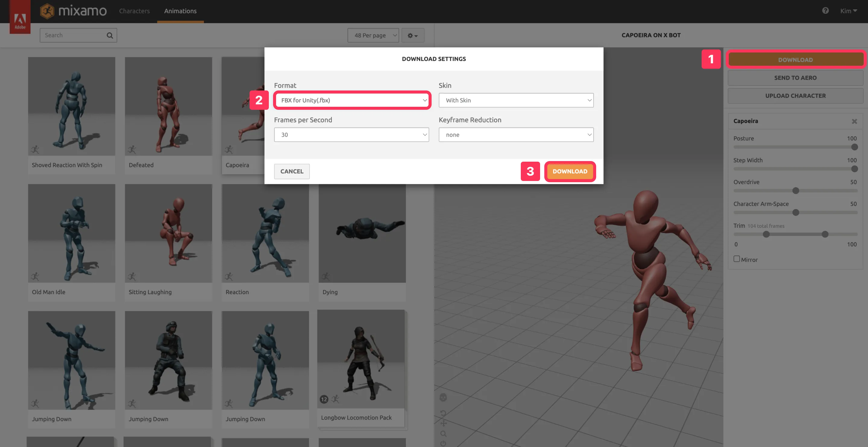Viewport: 868px width, 447px height.
Task: Toggle the Mirror checkbox
Action: (736, 259)
